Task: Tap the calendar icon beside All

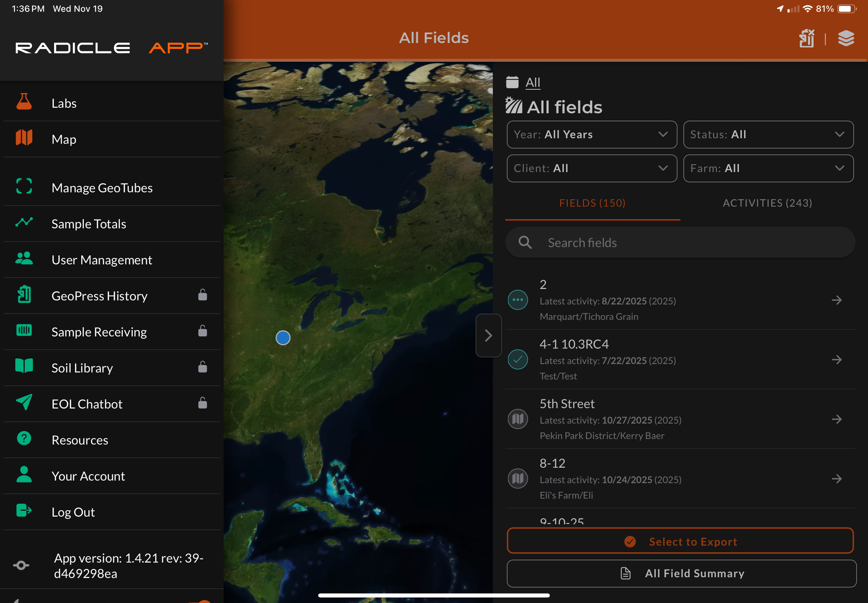Action: point(512,82)
